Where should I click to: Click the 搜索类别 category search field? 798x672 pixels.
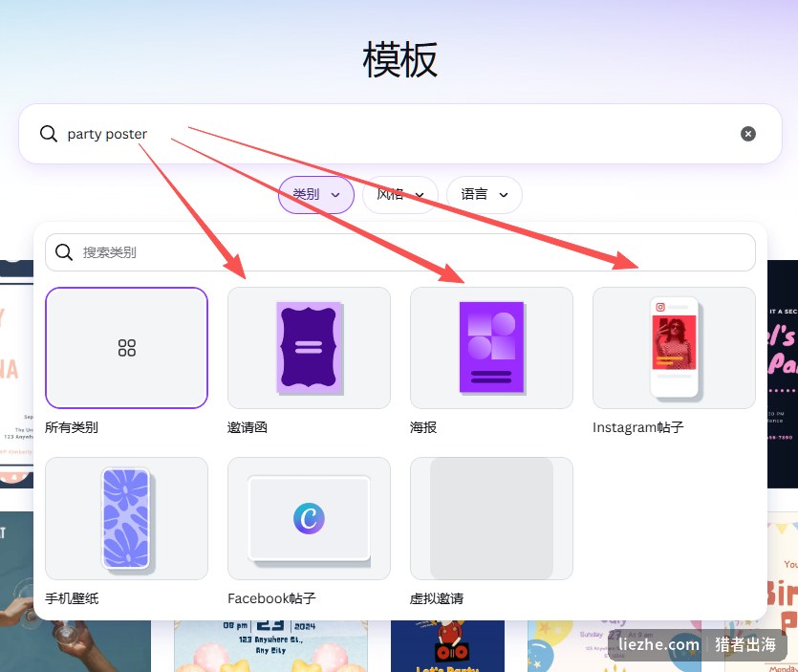(400, 252)
